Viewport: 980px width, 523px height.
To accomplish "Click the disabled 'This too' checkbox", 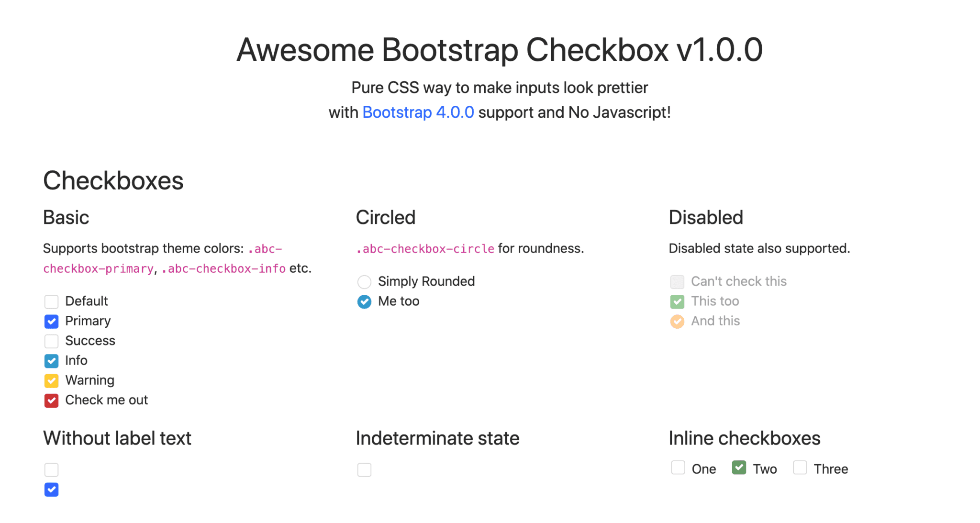I will coord(677,301).
